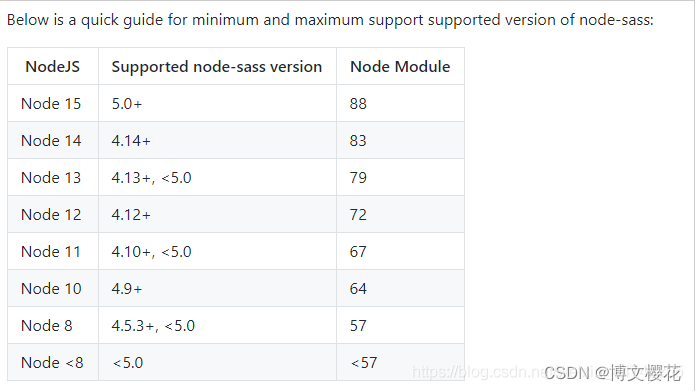This screenshot has width=696, height=391.
Task: Select the Node 15 cell
Action: pos(51,103)
